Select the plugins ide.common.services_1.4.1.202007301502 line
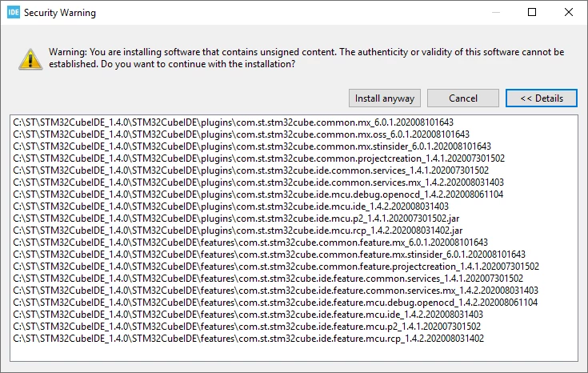588x373 pixels. [x=250, y=170]
